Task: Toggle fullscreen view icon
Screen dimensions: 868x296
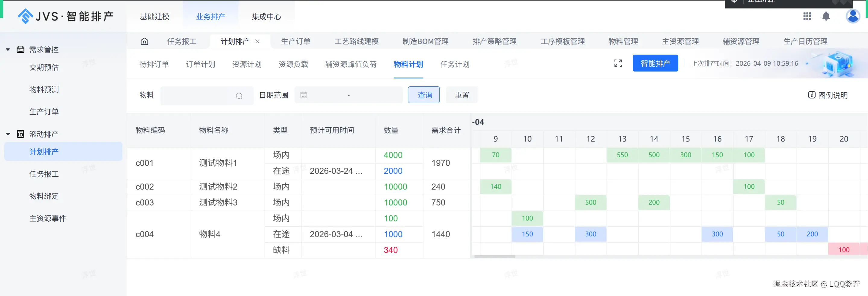Action: (x=618, y=63)
